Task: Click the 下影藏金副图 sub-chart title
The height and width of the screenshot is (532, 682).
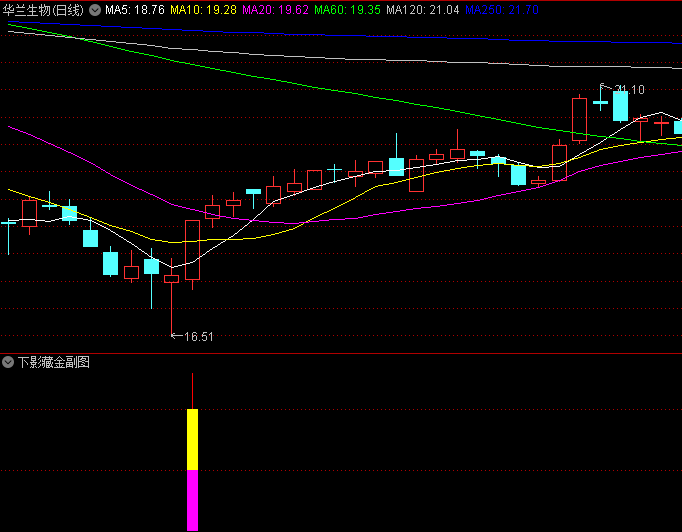Action: click(x=53, y=362)
